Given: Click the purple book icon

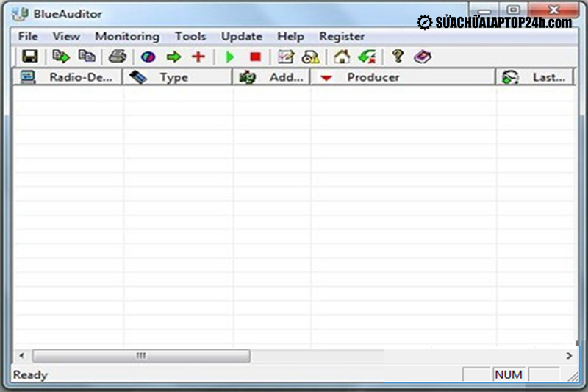Looking at the screenshot, I should pos(422,57).
